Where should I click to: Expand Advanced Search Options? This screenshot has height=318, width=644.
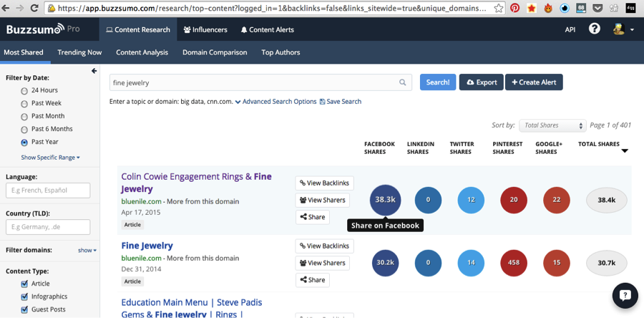coord(275,102)
